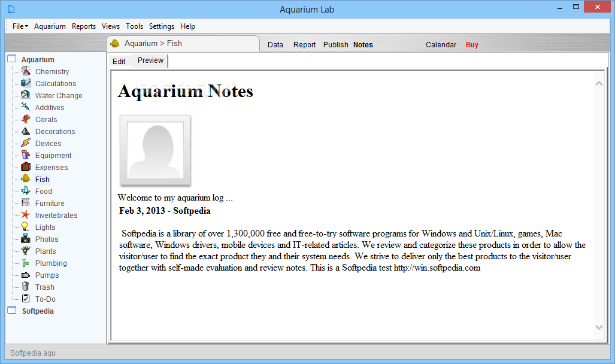Select Chemistry label in sidebar tree

52,72
